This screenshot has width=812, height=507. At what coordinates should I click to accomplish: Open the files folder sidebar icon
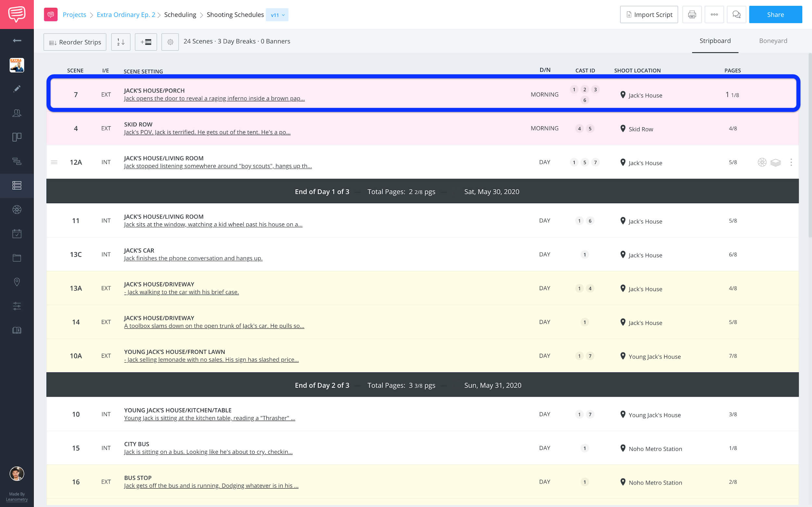tap(17, 258)
